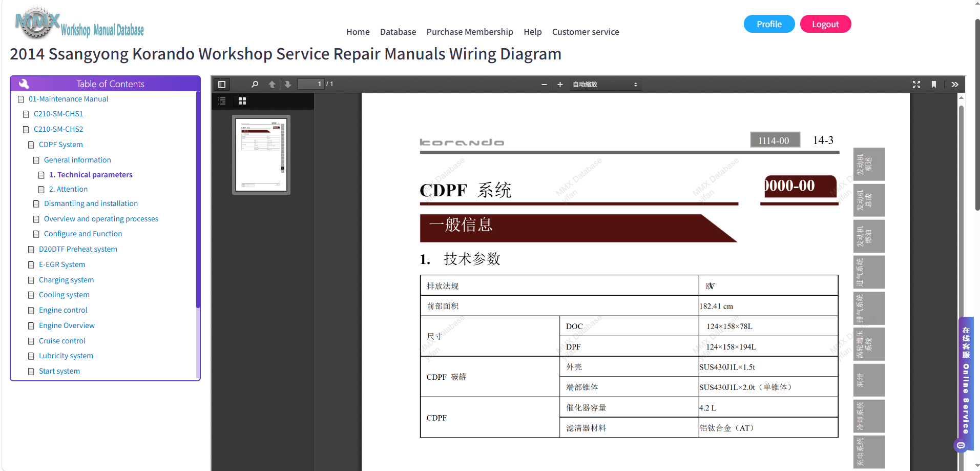Screen dimensions: 980x471
Task: Open Overview and operating processes entry
Action: [x=101, y=219]
